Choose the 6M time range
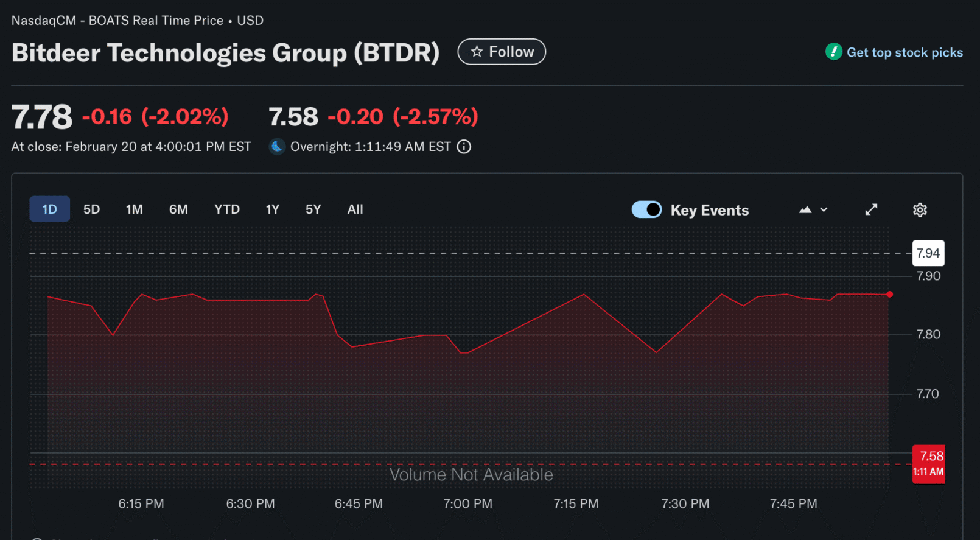980x540 pixels. [x=178, y=209]
